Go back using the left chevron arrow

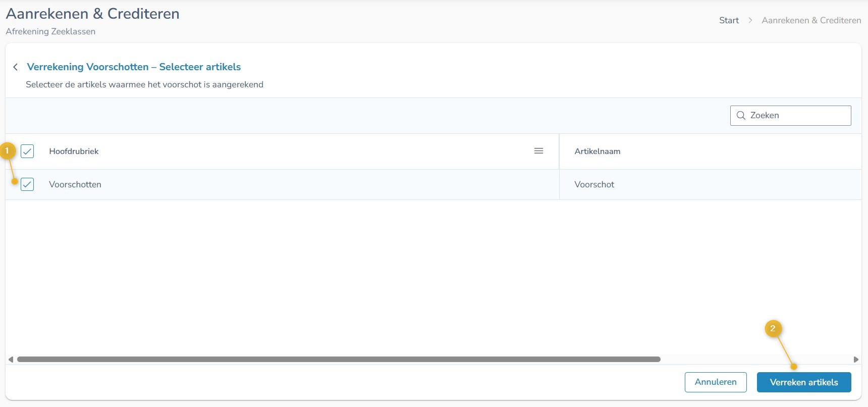(x=16, y=67)
